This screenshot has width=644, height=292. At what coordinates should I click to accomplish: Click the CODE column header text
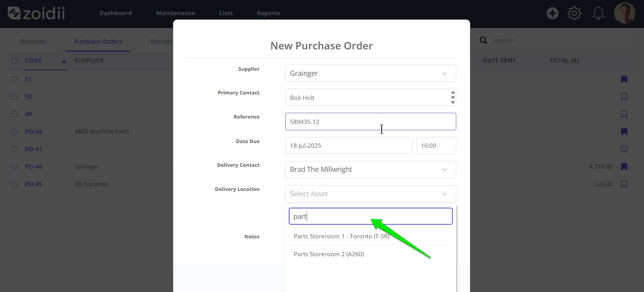pos(33,61)
